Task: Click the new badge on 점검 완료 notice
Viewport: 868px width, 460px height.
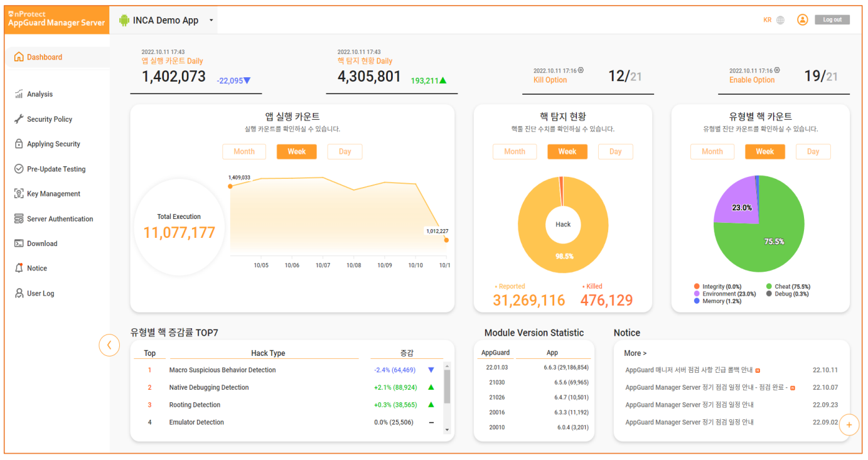Action: (793, 388)
